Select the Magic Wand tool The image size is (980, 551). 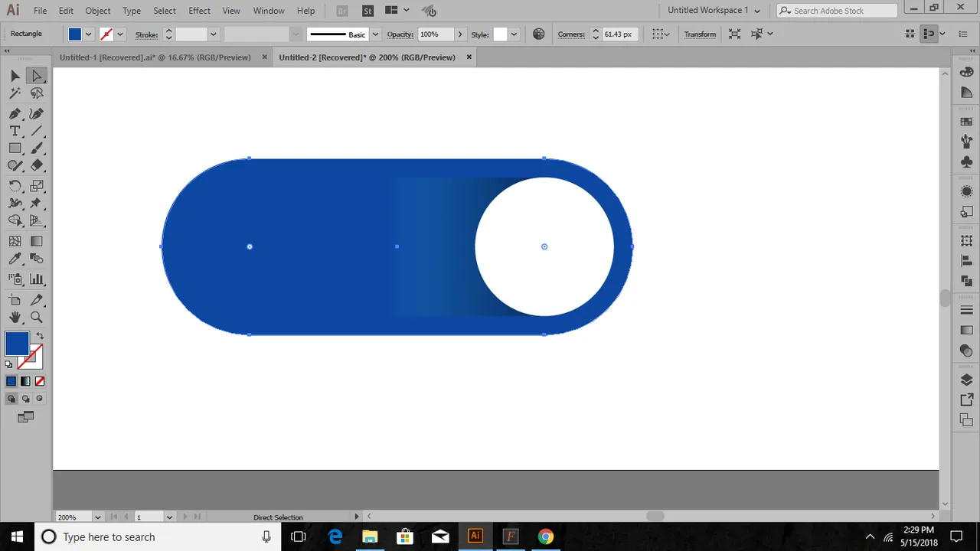15,93
